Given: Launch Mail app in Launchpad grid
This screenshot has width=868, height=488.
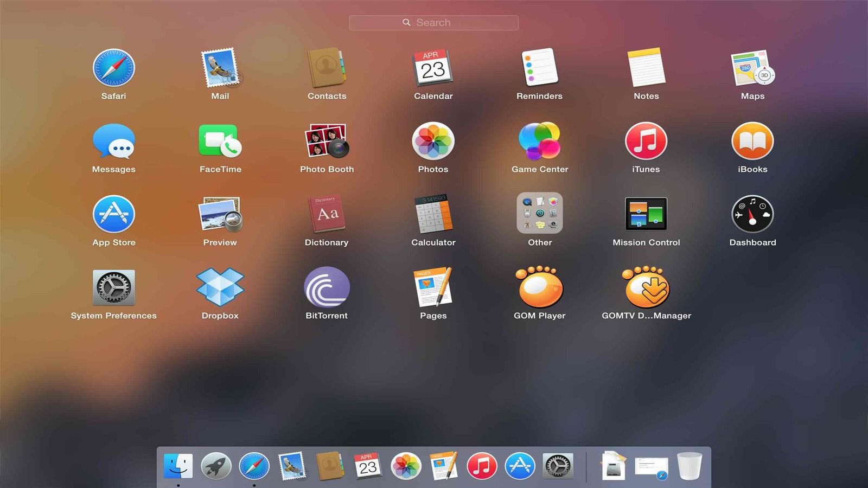Looking at the screenshot, I should pyautogui.click(x=220, y=68).
